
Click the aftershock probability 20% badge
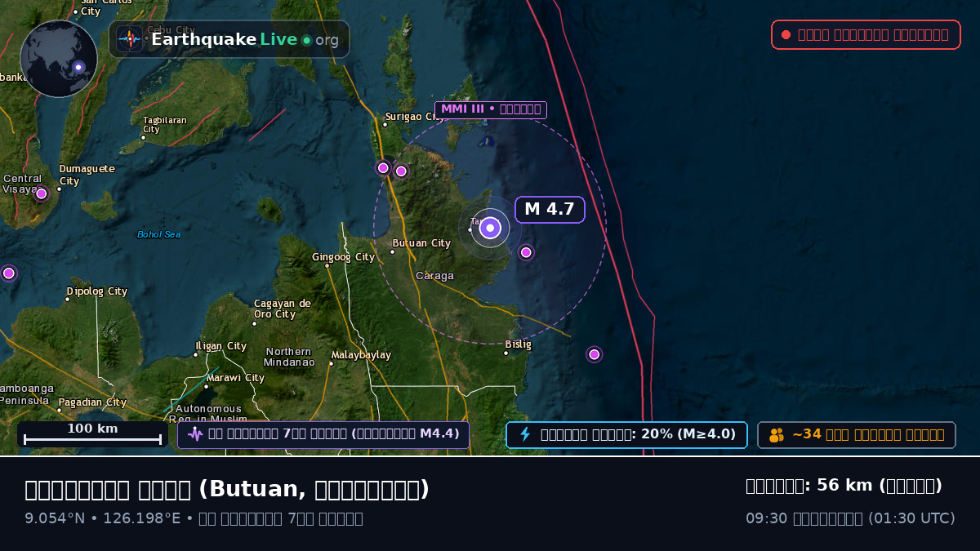tap(626, 434)
